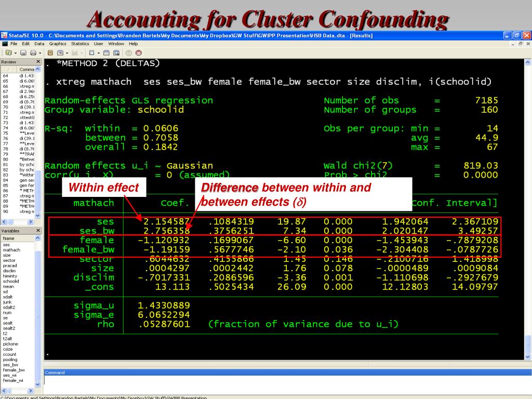532x399 pixels.
Task: Minimize the inner Results window
Action: pyautogui.click(x=513, y=44)
